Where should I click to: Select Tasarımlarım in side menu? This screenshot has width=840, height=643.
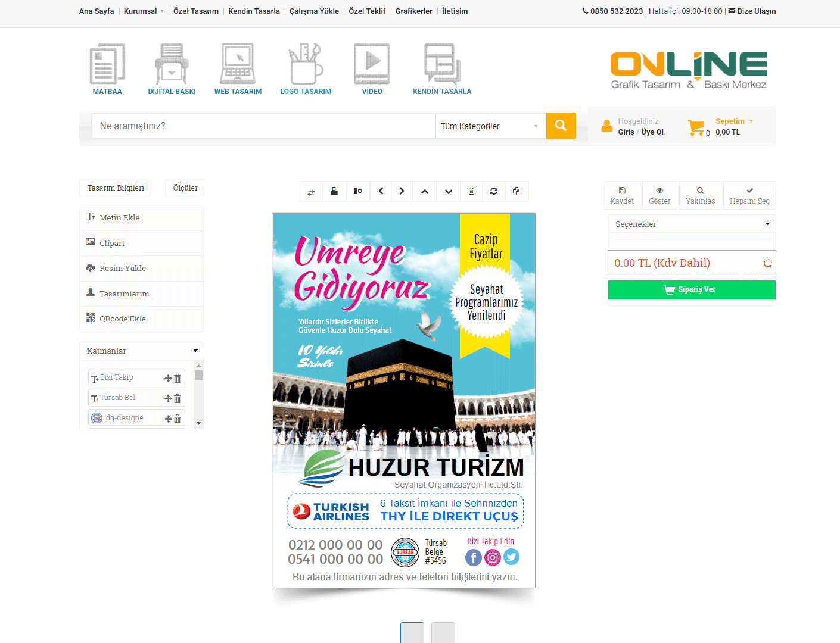coord(142,294)
